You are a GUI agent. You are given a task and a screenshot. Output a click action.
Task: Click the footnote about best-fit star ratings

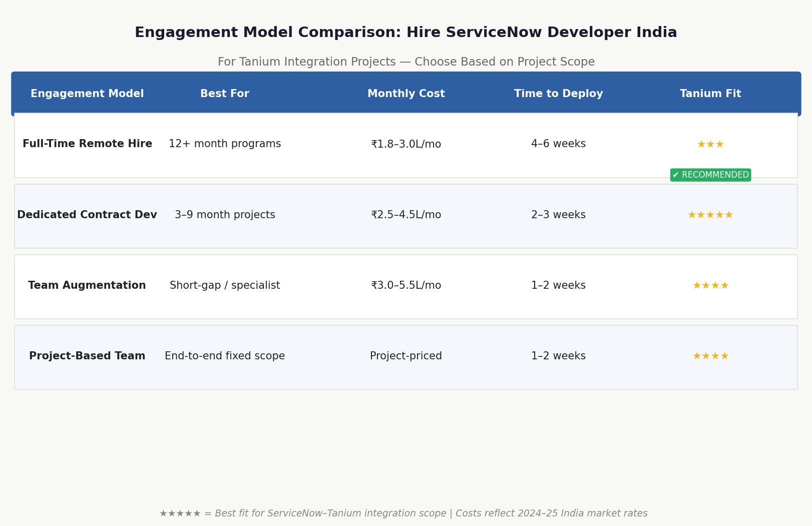coord(403,513)
